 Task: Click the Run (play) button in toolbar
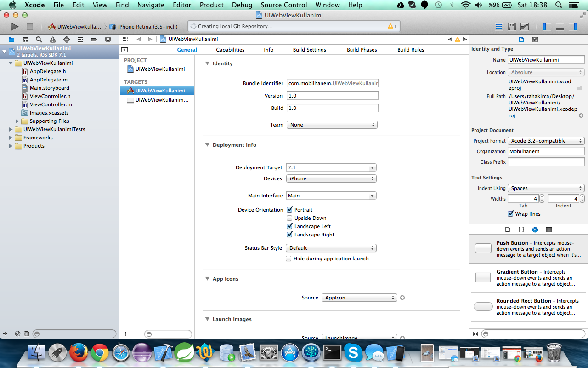pos(14,27)
